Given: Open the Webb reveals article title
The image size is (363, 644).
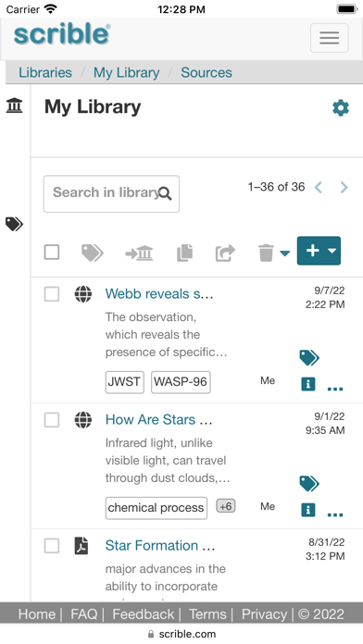Looking at the screenshot, I should (159, 293).
